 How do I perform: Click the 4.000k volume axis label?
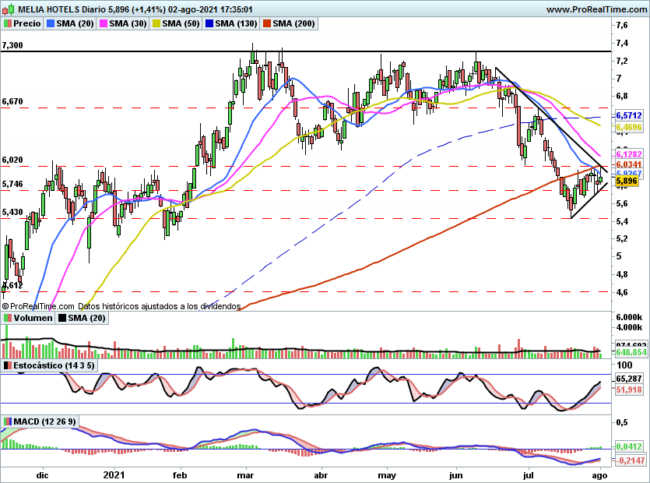tap(629, 328)
